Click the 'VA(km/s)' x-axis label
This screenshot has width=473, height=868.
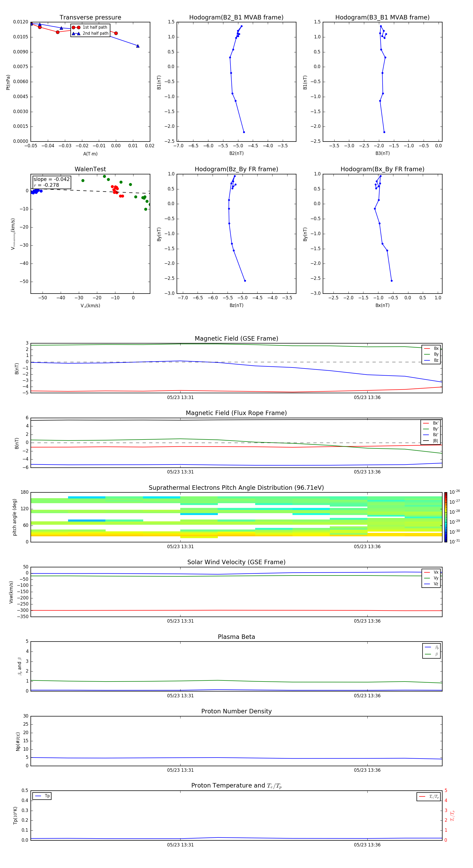tap(90, 306)
